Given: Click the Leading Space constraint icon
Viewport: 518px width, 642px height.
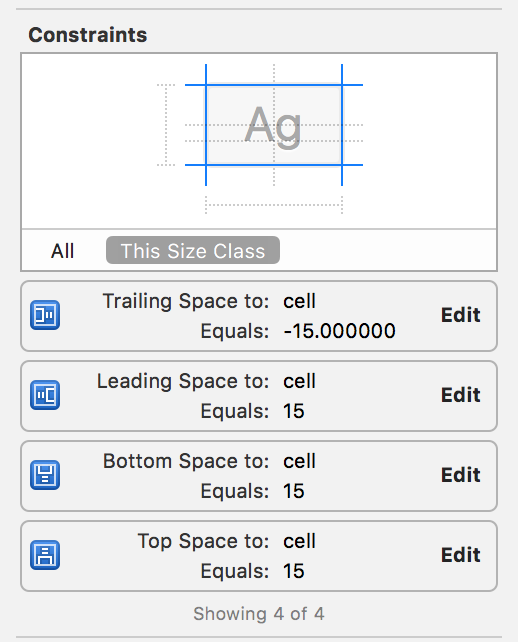Looking at the screenshot, I should (x=45, y=395).
